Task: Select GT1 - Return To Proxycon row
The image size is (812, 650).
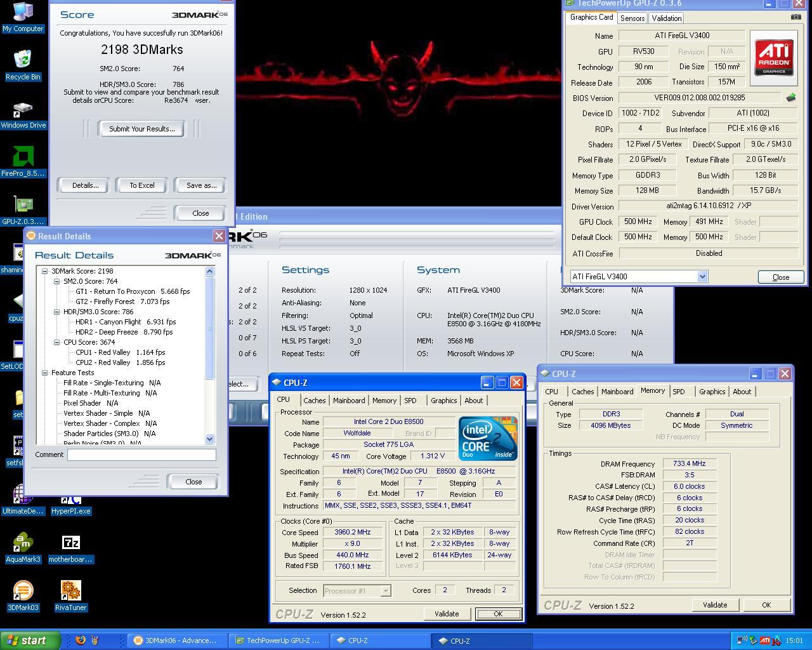Action: click(x=133, y=291)
